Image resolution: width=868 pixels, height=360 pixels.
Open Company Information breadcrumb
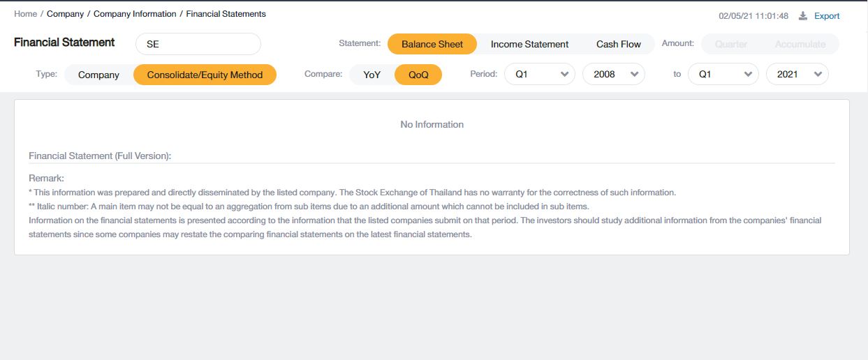pyautogui.click(x=135, y=14)
